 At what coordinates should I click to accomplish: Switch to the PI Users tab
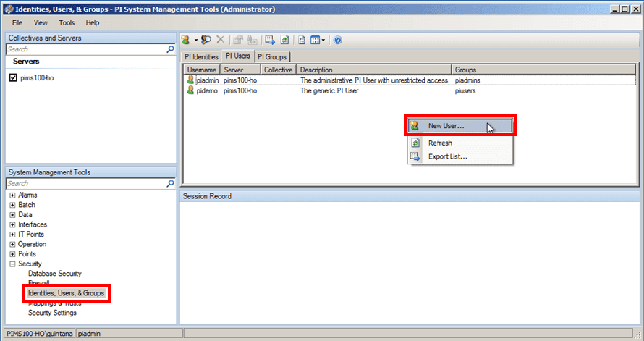click(238, 56)
